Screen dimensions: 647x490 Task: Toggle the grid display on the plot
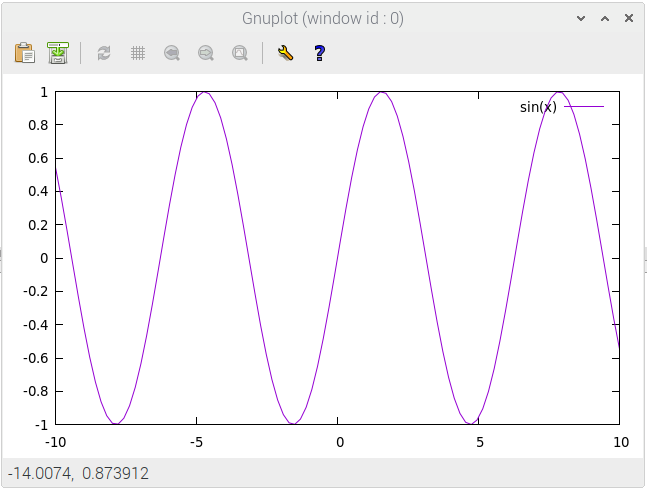tap(138, 53)
